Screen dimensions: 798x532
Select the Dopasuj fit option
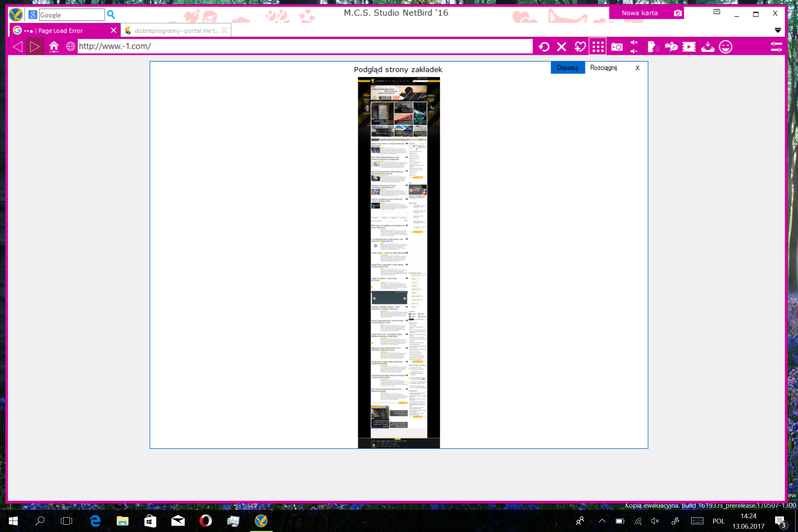[x=567, y=68]
